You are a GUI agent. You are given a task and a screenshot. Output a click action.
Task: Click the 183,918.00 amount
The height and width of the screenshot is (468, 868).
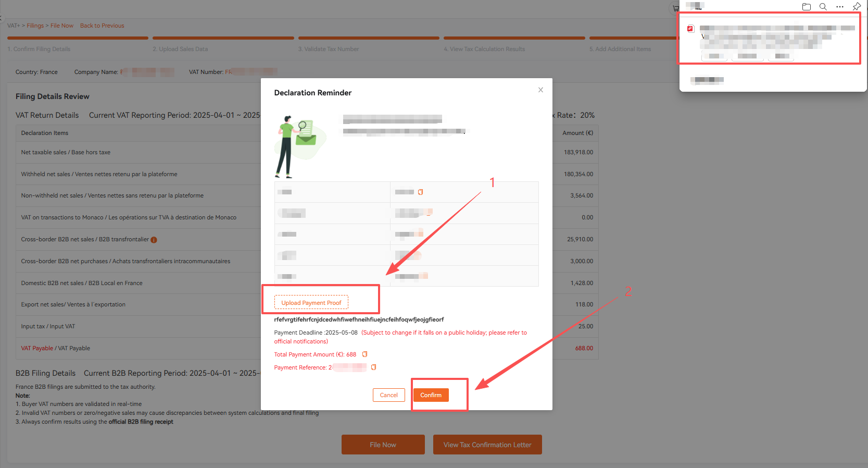[578, 152]
